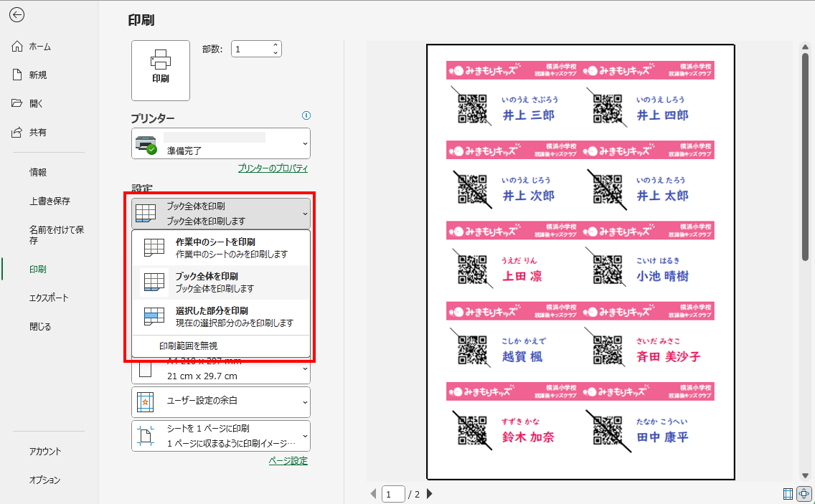Click the back arrow icon
This screenshot has width=815, height=504.
pyautogui.click(x=18, y=15)
